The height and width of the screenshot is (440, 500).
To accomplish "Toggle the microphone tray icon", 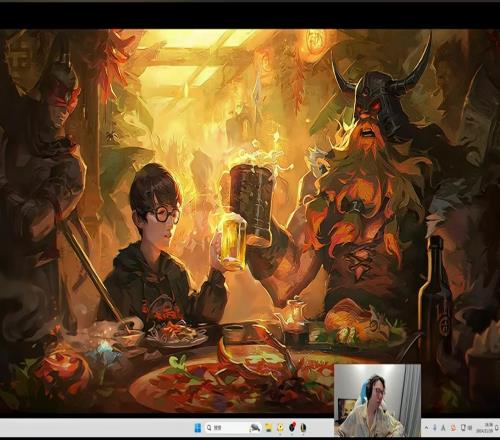I will [435, 428].
